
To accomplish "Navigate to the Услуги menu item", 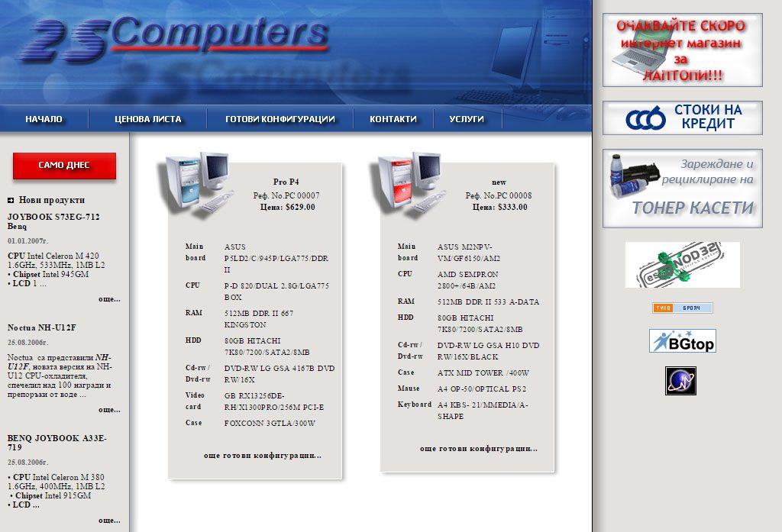I will [x=467, y=119].
